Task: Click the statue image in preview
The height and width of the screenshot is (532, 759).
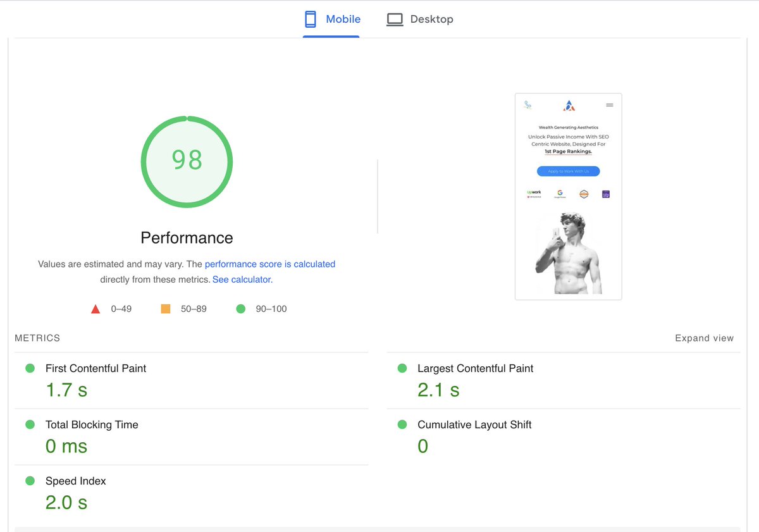Action: coord(567,253)
